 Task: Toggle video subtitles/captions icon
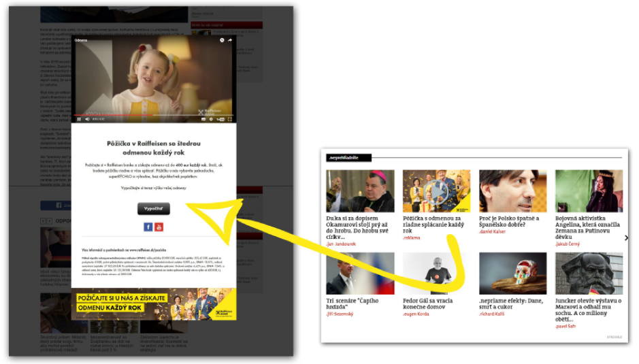point(203,119)
